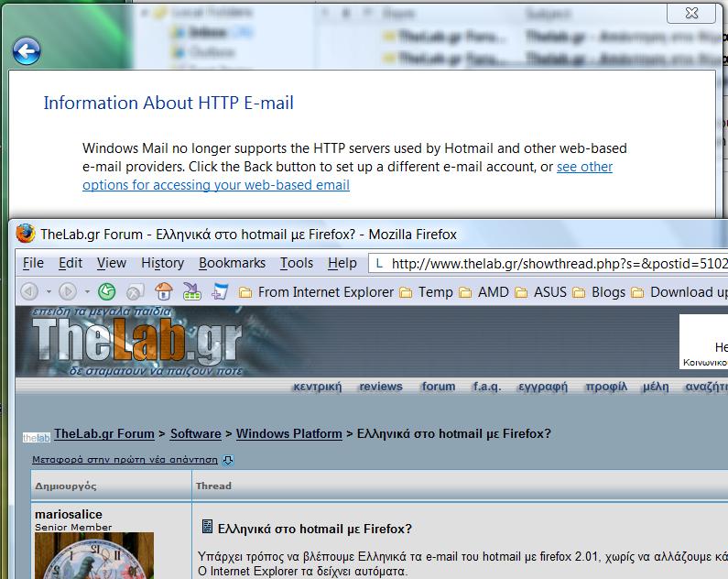Open the View menu in Firefox
The width and height of the screenshot is (728, 579).
[x=112, y=263]
